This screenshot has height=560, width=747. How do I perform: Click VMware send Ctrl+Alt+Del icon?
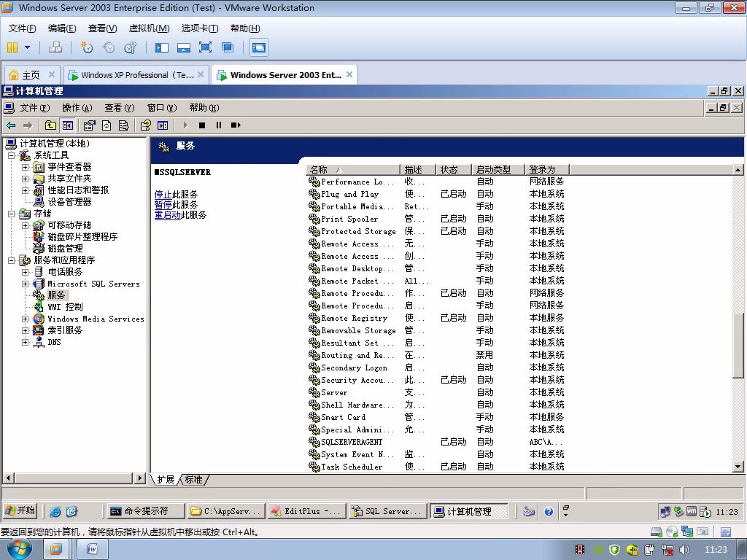(55, 47)
